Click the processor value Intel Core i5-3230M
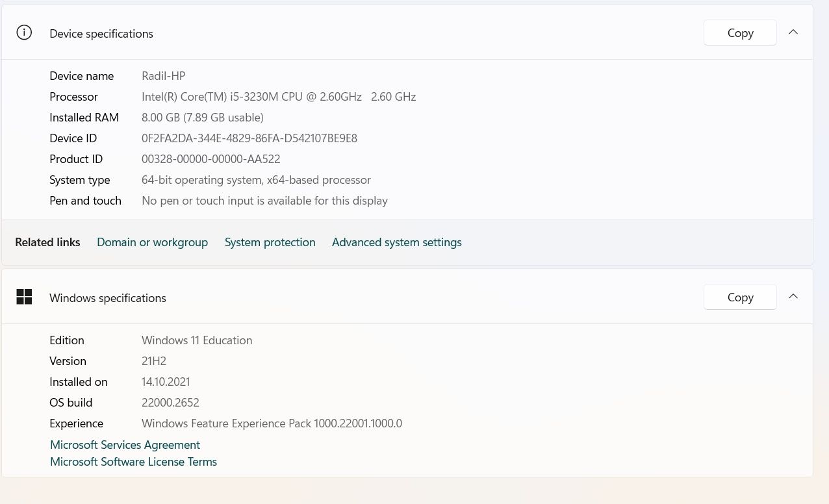Screen dimensions: 829x504 (279, 97)
